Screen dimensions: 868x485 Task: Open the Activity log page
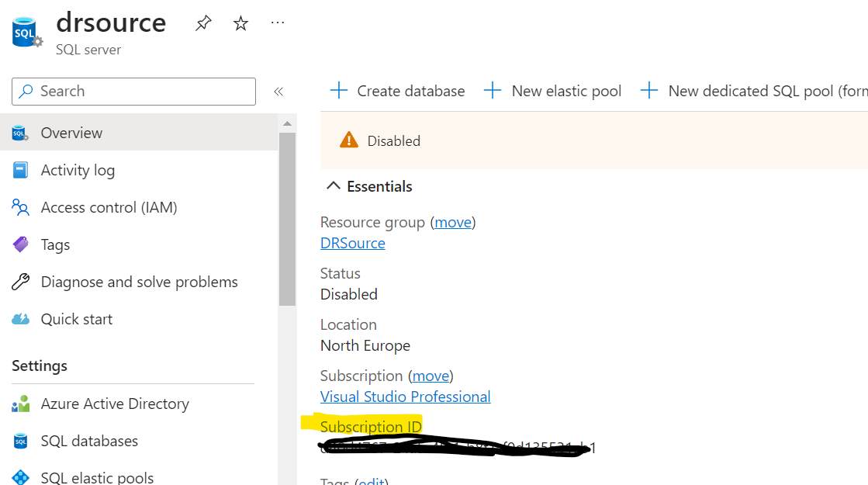click(139, 170)
